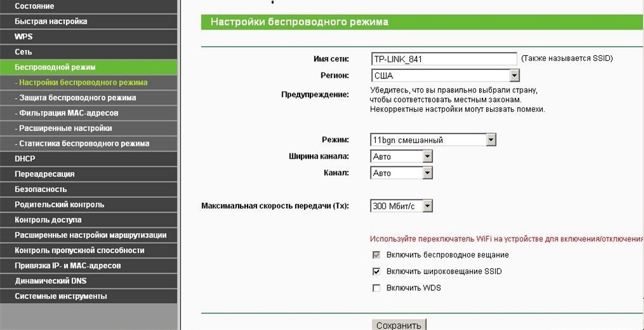Image resolution: width=644 pixels, height=330 pixels.
Task: Click the Сохранить button
Action: pos(399,325)
